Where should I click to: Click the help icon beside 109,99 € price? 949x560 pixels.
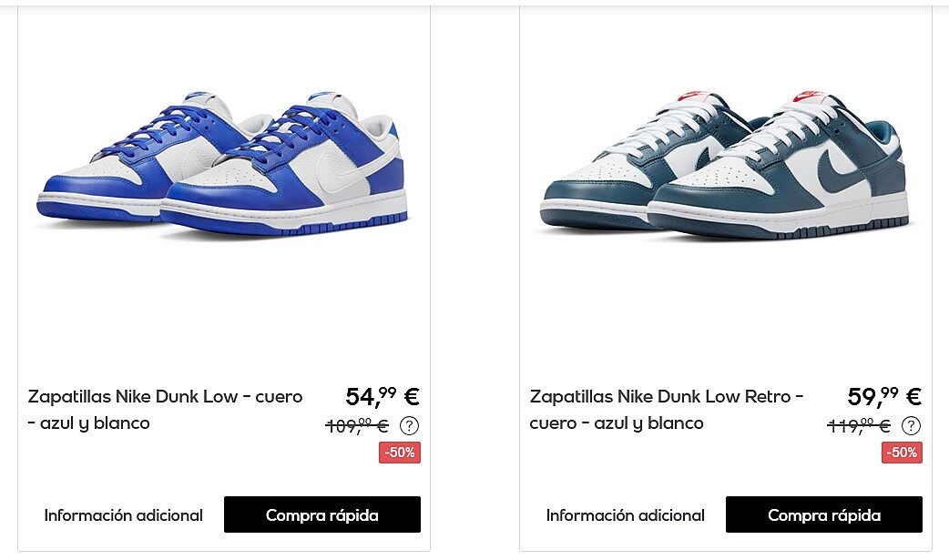pyautogui.click(x=409, y=426)
